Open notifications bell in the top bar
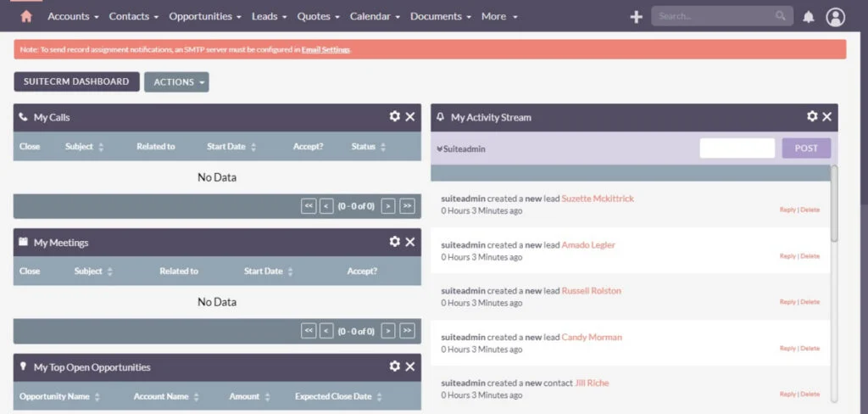This screenshot has width=868, height=414. tap(808, 17)
